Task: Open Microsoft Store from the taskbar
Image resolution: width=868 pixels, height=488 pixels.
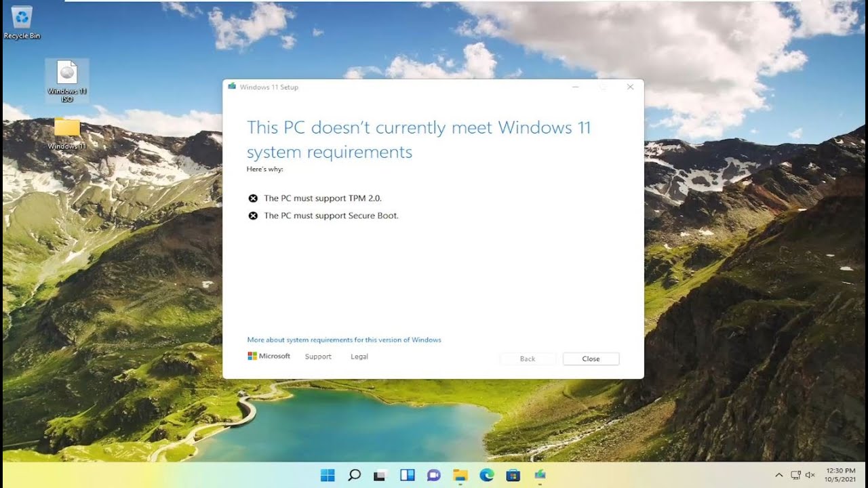Action: tap(513, 475)
